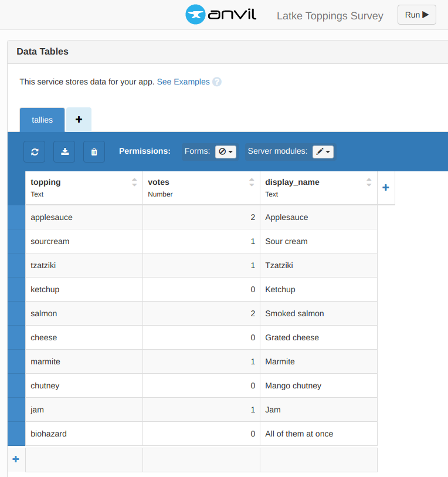
Task: Select the tallies table tab
Action: point(42,120)
